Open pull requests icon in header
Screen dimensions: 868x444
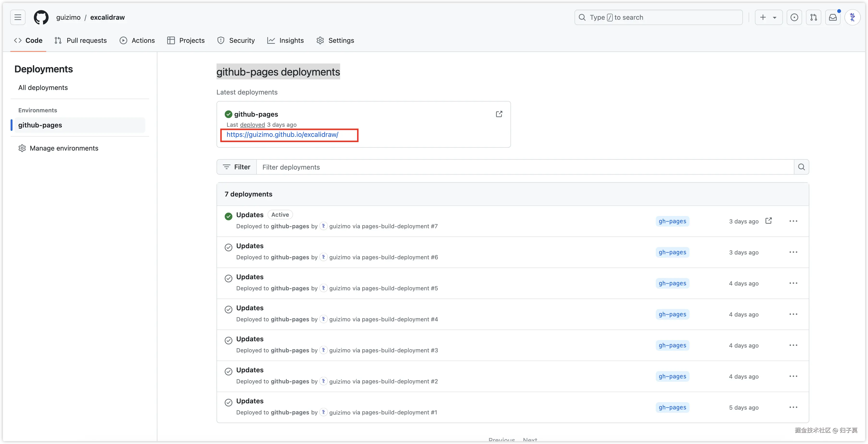click(813, 17)
